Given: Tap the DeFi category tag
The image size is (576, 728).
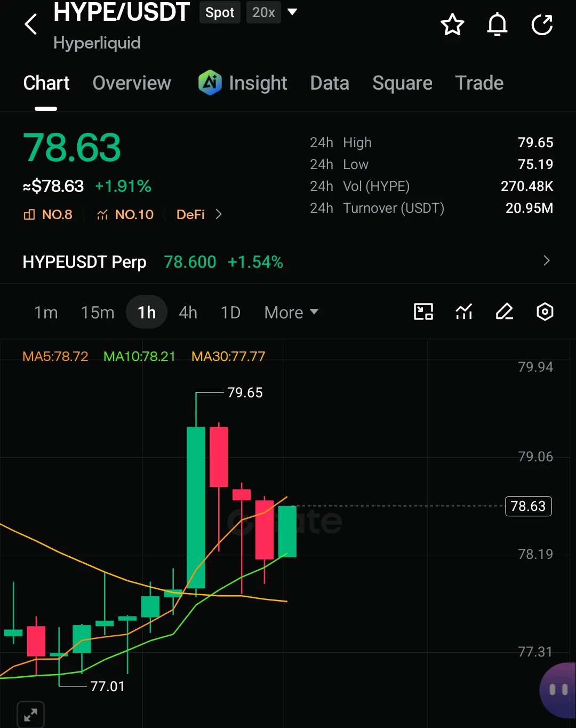Looking at the screenshot, I should 190,214.
